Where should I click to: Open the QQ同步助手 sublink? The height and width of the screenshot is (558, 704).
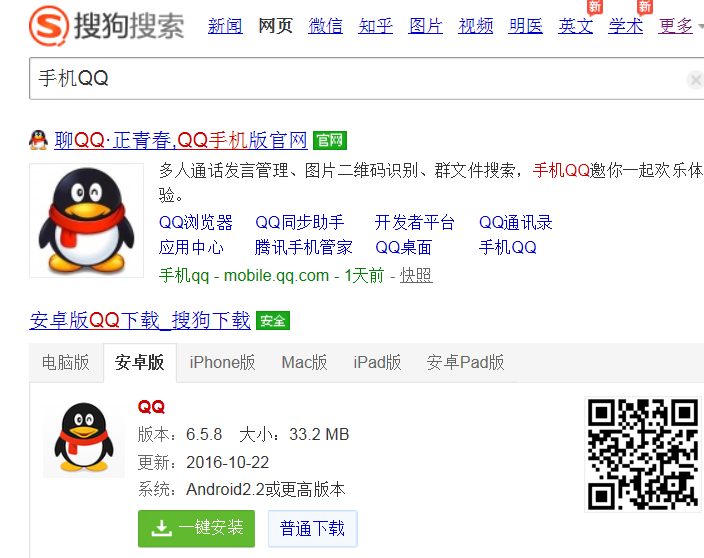299,223
